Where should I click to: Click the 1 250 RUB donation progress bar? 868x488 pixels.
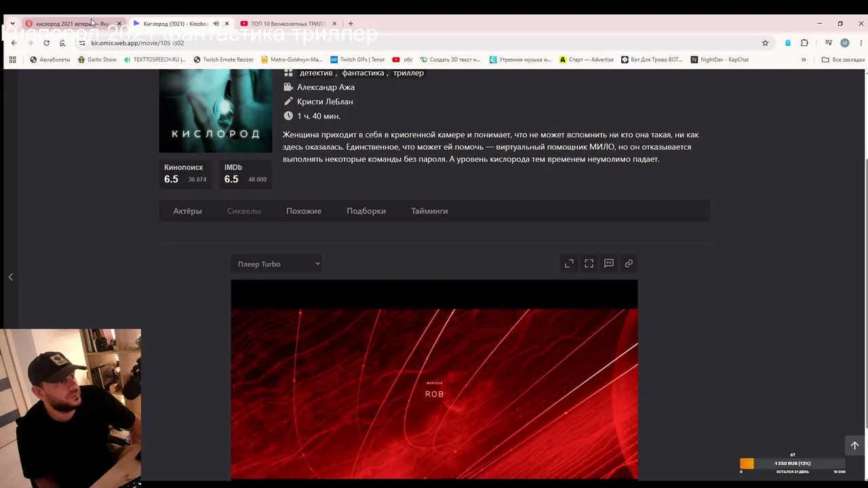(x=793, y=464)
